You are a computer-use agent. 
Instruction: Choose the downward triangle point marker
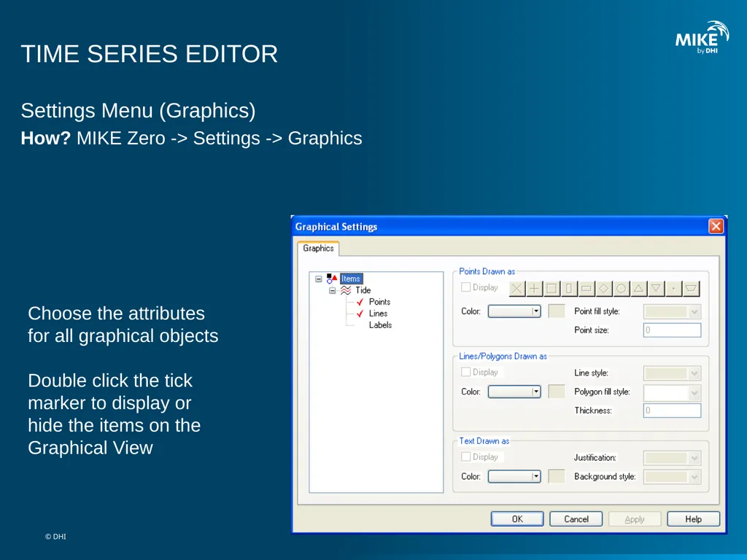(656, 289)
